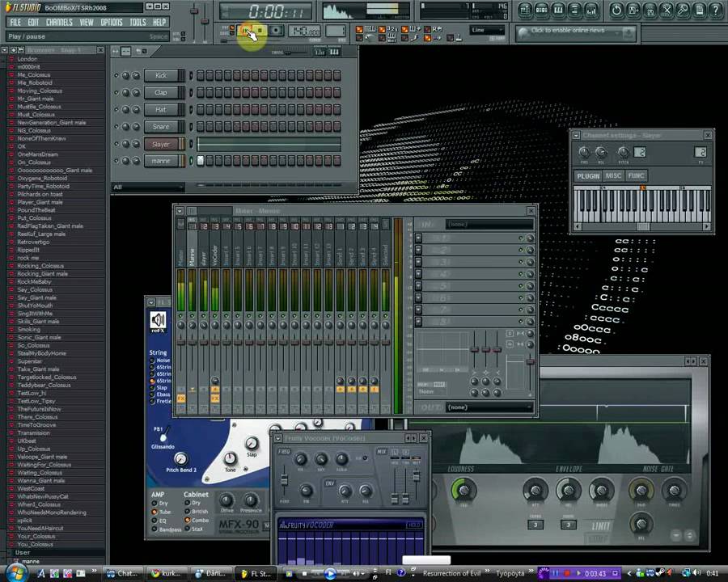The image size is (728, 582).
Task: Open keyboard editor icon in step sequencer
Action: pos(334,52)
